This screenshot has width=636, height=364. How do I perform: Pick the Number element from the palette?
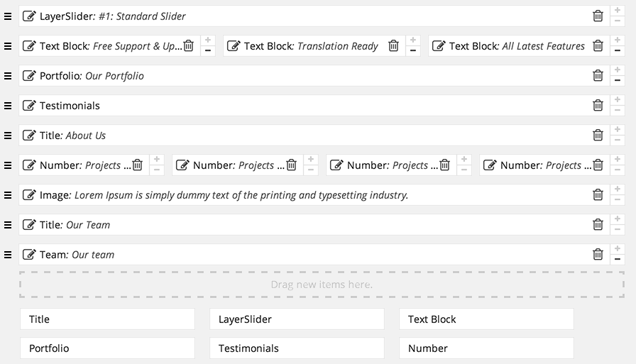pos(486,348)
